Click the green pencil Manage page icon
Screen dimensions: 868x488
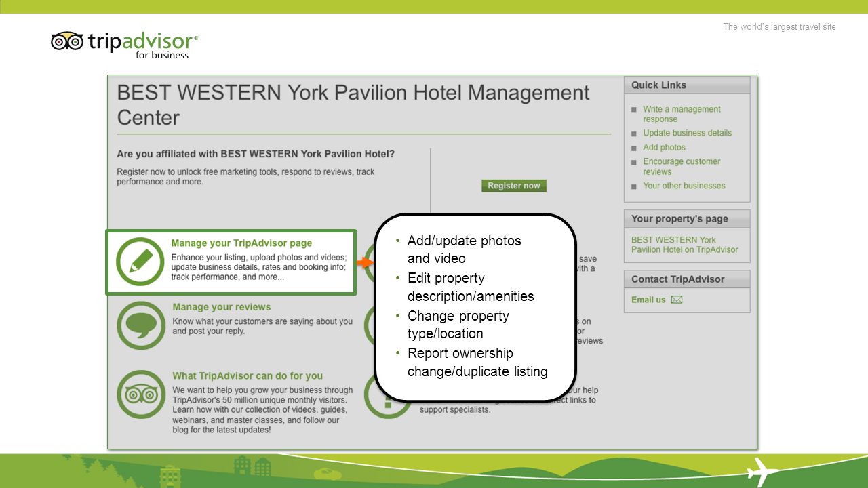(140, 262)
